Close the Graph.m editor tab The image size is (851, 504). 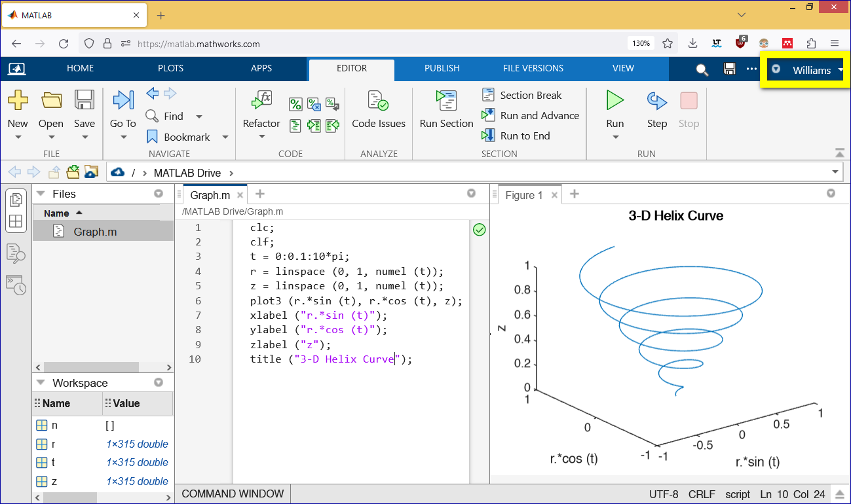point(240,195)
